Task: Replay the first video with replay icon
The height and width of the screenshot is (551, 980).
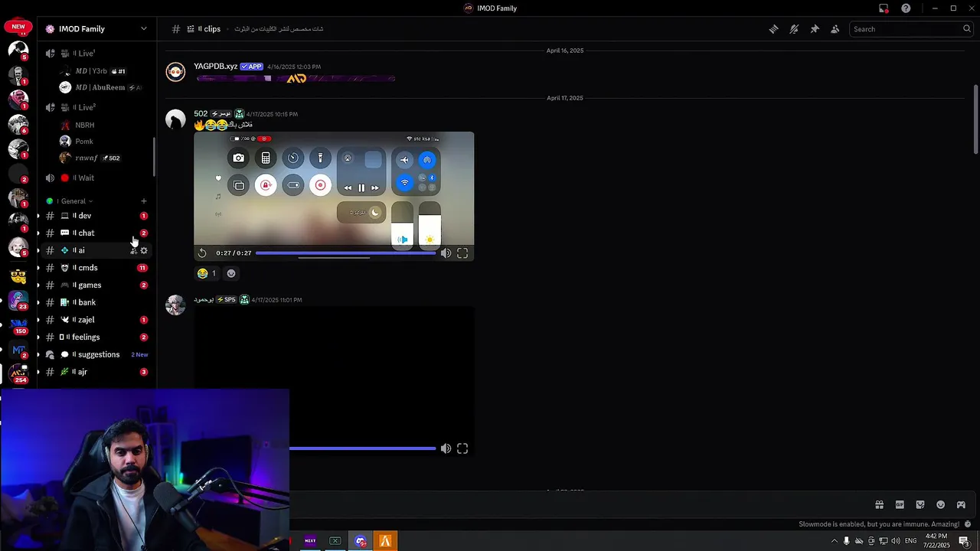Action: 202,253
